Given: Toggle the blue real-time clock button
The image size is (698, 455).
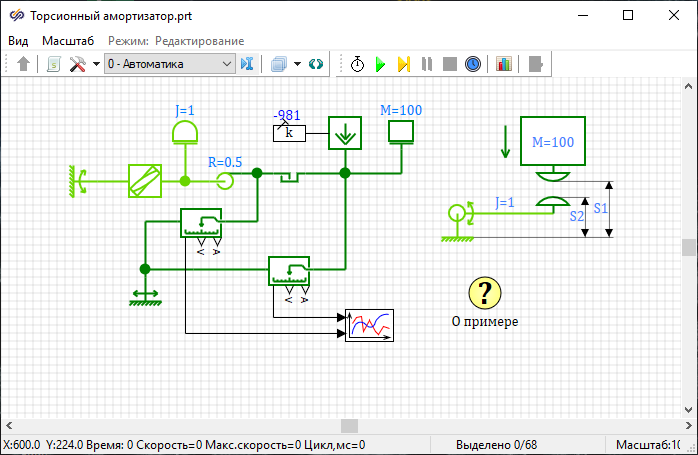Looking at the screenshot, I should tap(473, 64).
